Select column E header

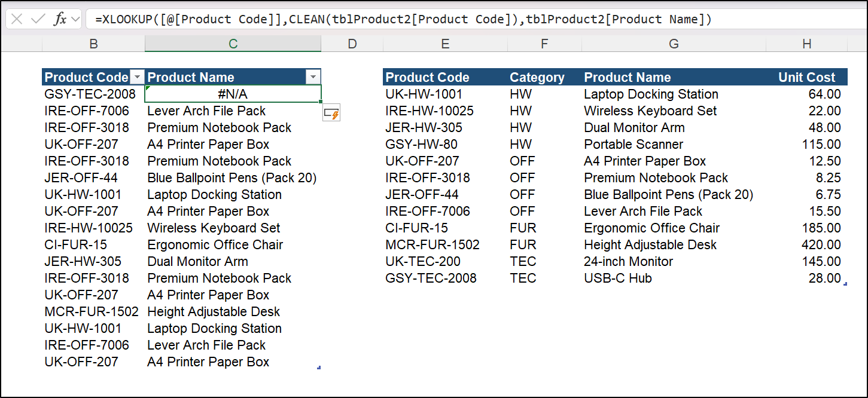pyautogui.click(x=444, y=44)
